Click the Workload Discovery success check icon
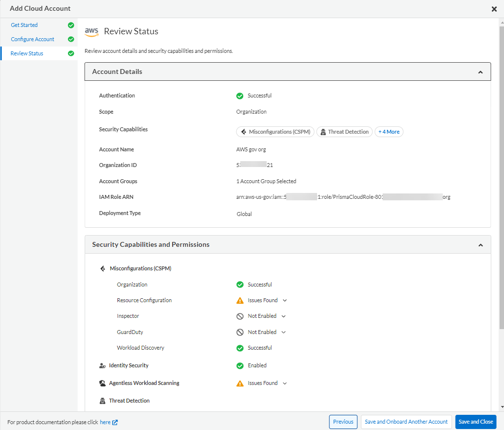 (240, 348)
